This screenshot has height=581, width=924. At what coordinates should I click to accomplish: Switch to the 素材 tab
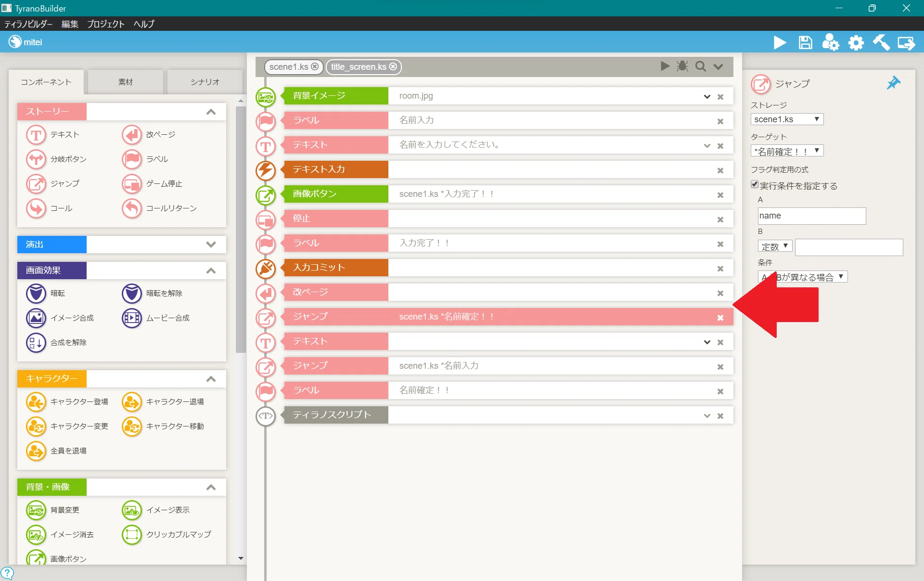coord(126,82)
